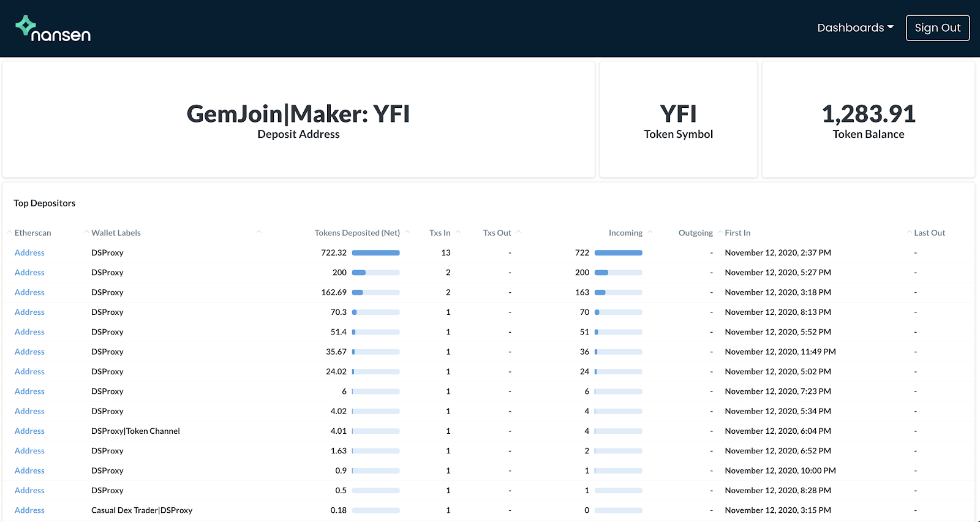Sort by First In column header

[737, 233]
